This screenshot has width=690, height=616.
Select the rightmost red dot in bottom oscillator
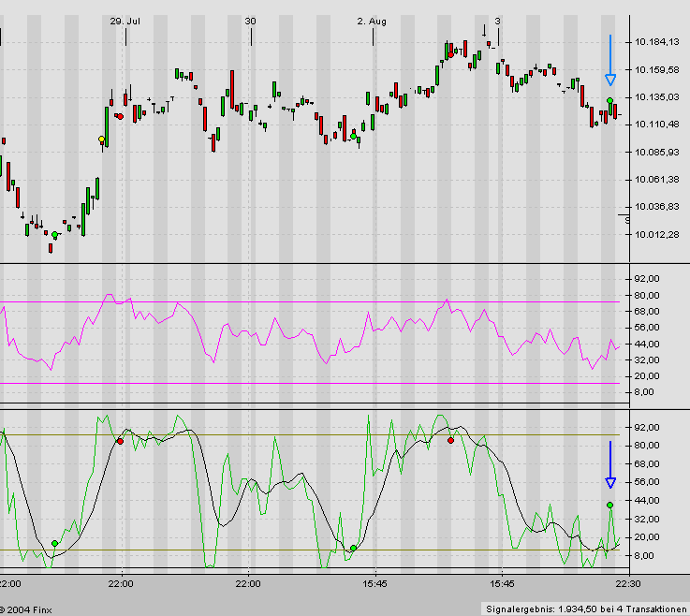click(451, 439)
